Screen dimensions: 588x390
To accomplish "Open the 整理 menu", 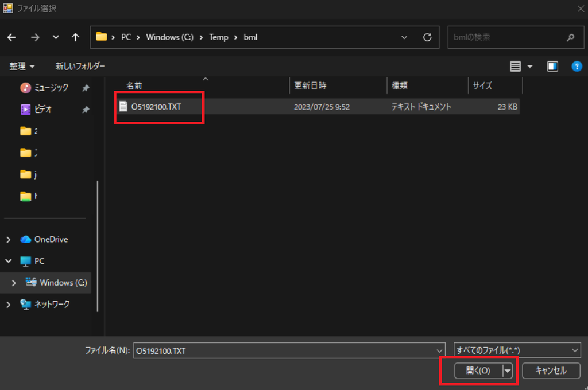I will (x=22, y=67).
